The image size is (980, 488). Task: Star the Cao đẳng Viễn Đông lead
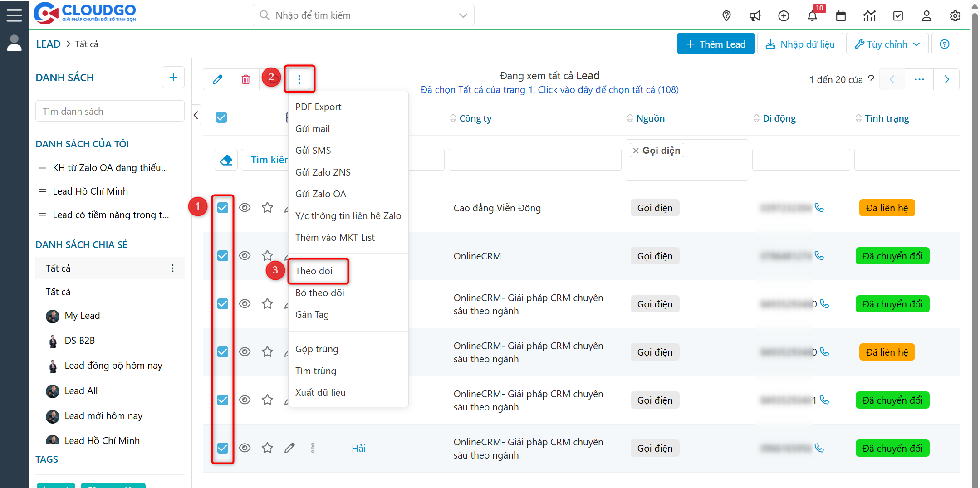[x=267, y=208]
